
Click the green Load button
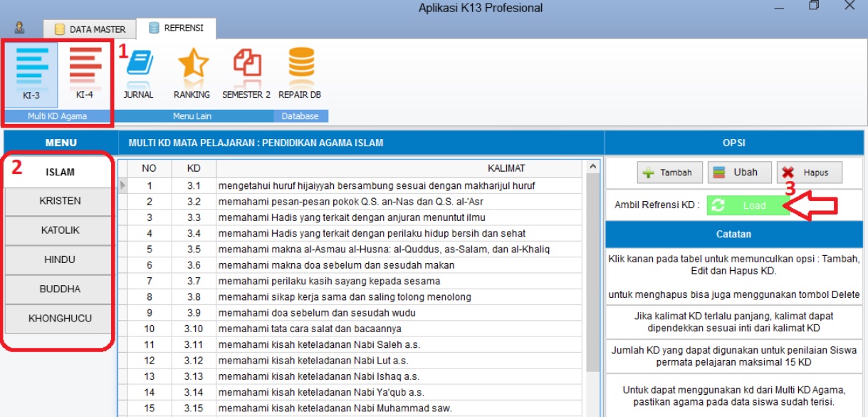[748, 205]
